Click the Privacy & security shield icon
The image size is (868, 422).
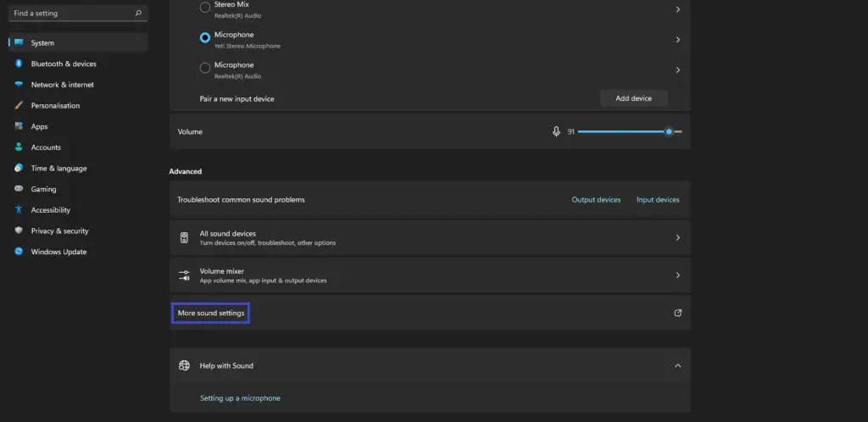pos(19,230)
